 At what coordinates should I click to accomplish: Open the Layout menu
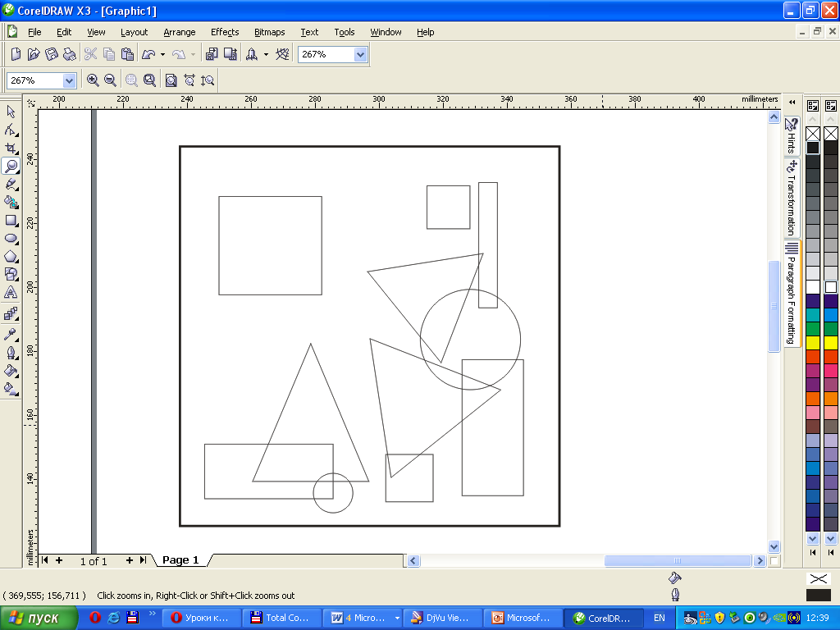(134, 32)
